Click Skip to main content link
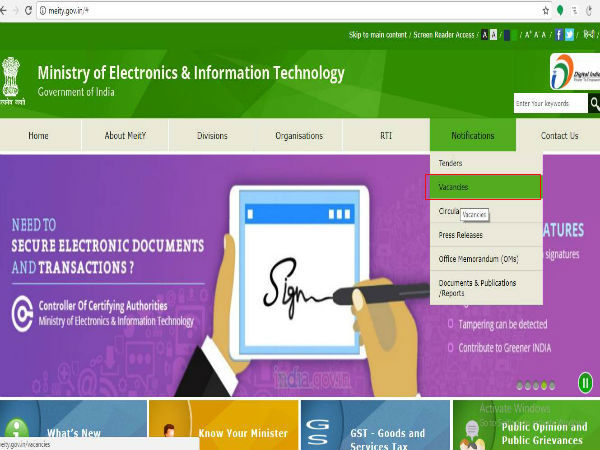 [378, 35]
